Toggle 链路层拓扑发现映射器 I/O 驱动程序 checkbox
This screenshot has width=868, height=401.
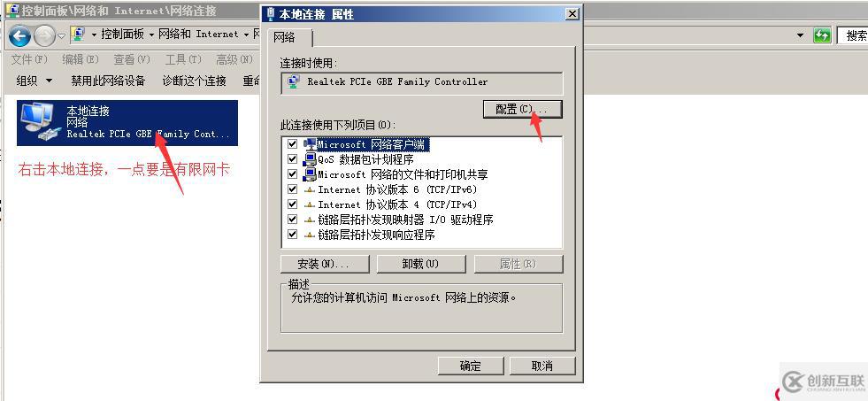coord(292,220)
